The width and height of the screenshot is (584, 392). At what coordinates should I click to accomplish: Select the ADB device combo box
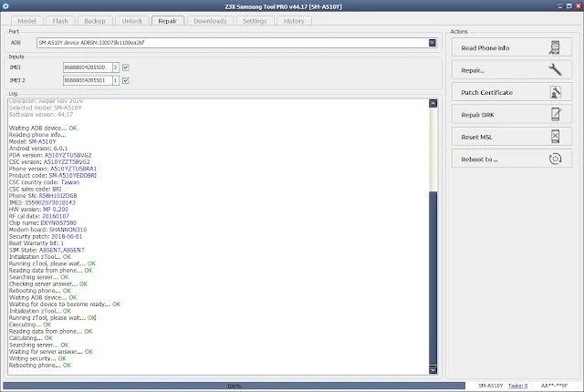point(236,43)
